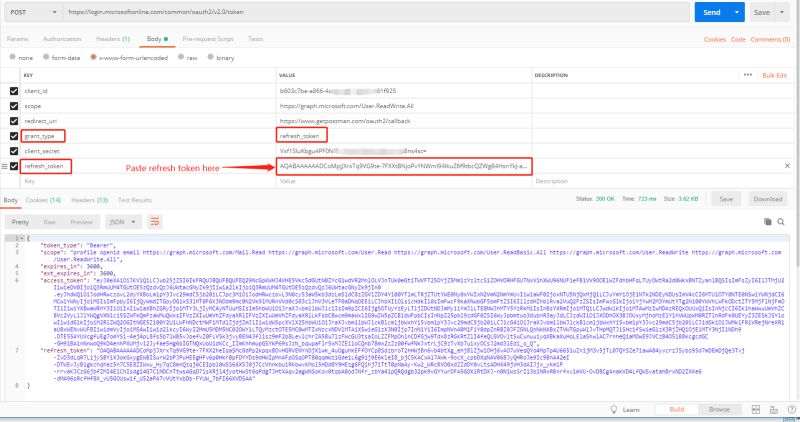Download the response
This screenshot has width=800, height=422.
pos(768,199)
